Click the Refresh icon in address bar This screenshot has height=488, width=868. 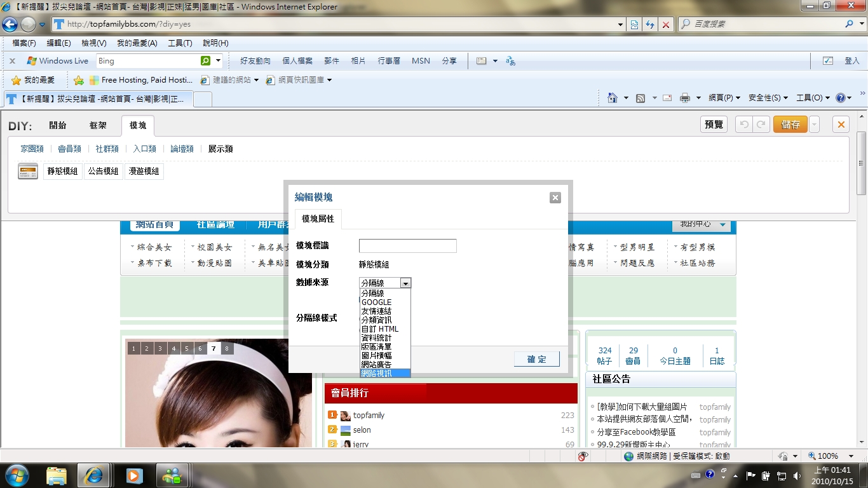coord(650,24)
